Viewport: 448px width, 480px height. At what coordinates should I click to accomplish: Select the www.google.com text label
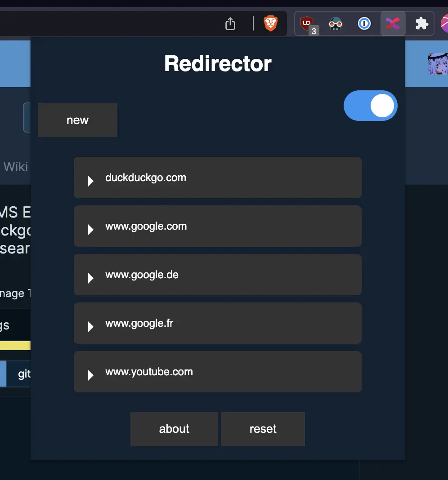(146, 227)
